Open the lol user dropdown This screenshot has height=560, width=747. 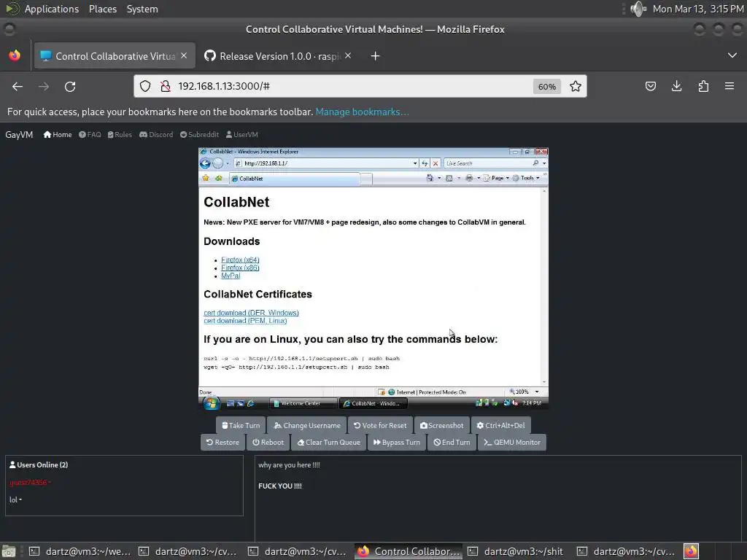click(x=15, y=499)
